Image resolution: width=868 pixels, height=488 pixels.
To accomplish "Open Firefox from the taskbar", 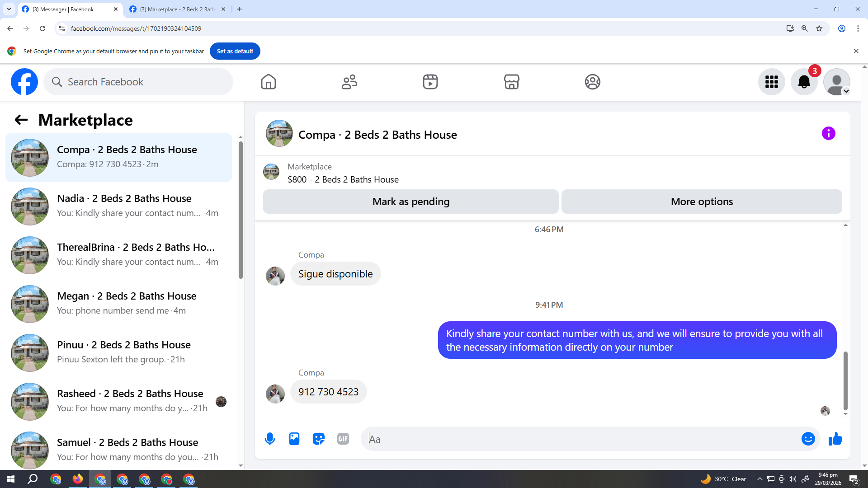I will pos(78,479).
